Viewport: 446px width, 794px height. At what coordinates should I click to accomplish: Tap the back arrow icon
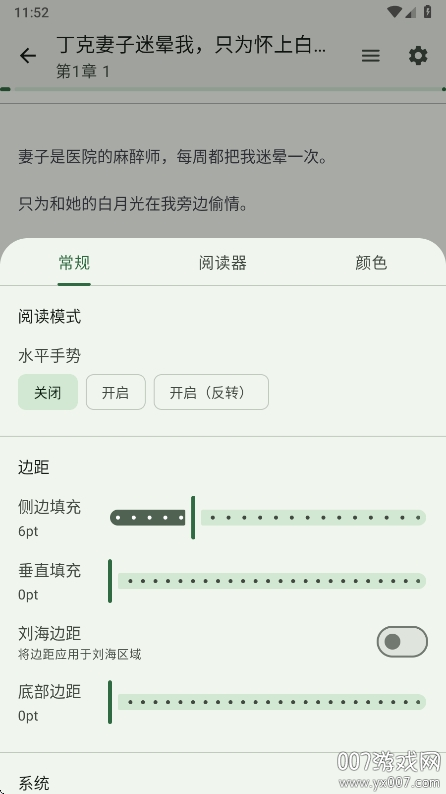click(x=28, y=56)
